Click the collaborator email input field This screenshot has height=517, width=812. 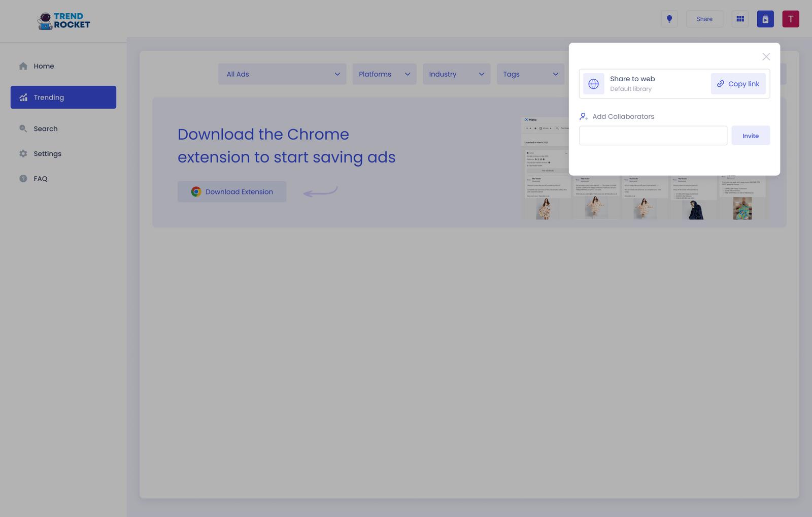click(653, 135)
